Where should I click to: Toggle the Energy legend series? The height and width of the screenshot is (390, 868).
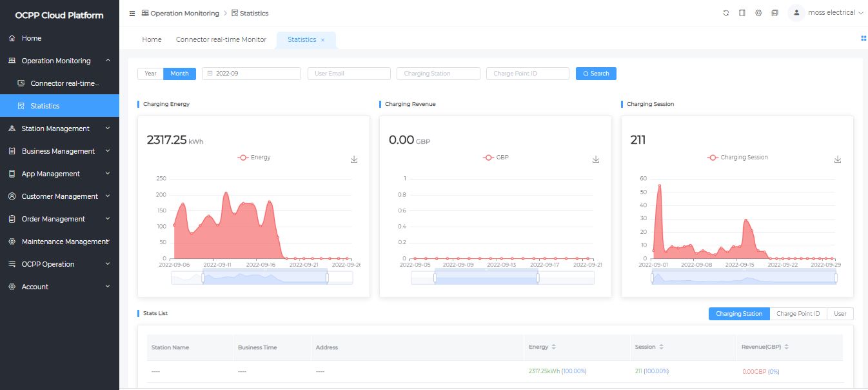point(254,158)
